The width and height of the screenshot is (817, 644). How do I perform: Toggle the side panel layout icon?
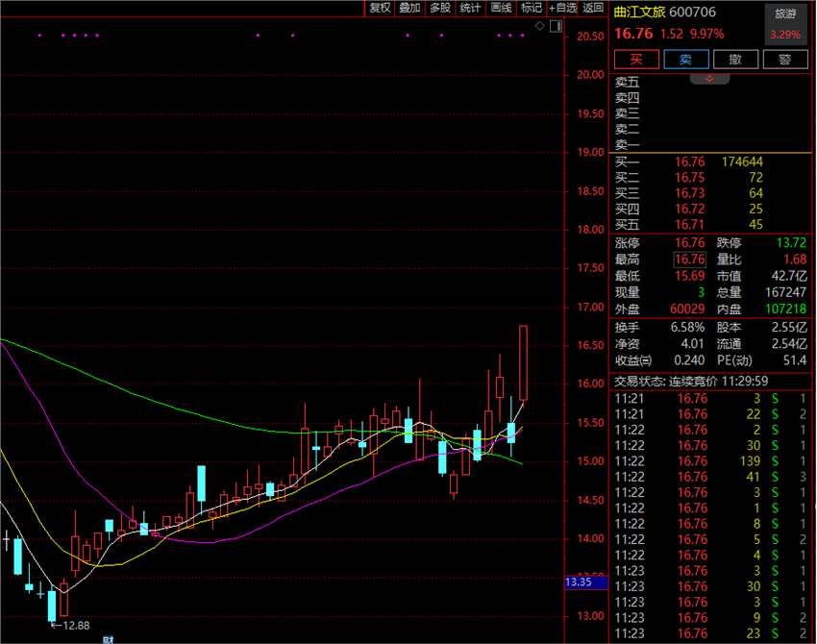pyautogui.click(x=556, y=26)
